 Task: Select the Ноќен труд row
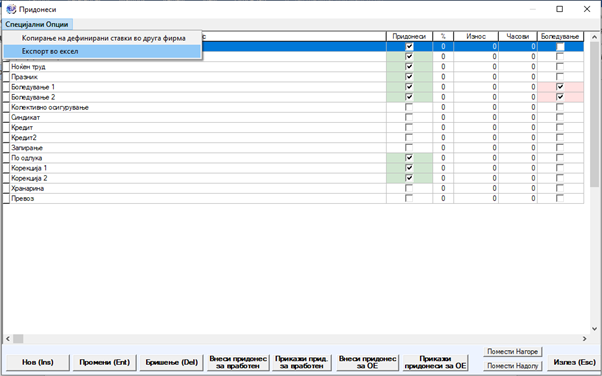click(293, 66)
